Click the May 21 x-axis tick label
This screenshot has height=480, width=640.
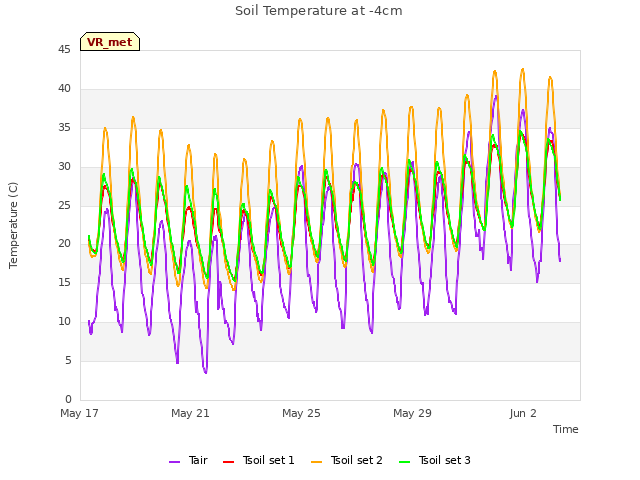coord(190,413)
